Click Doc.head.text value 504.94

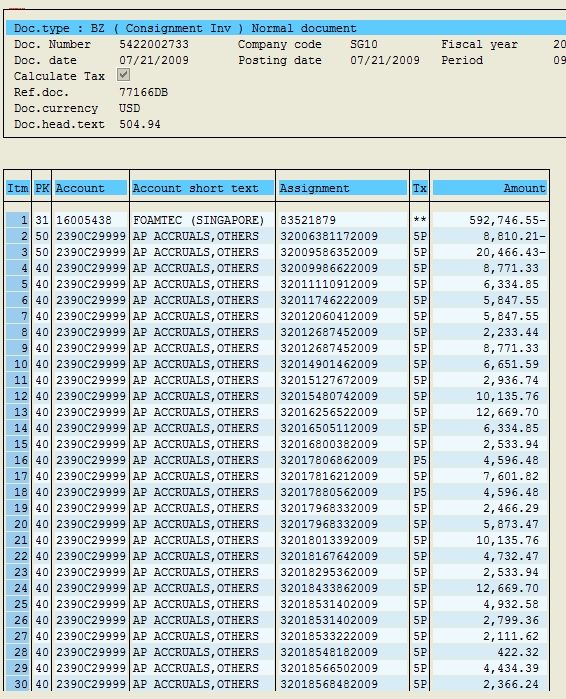pyautogui.click(x=140, y=125)
